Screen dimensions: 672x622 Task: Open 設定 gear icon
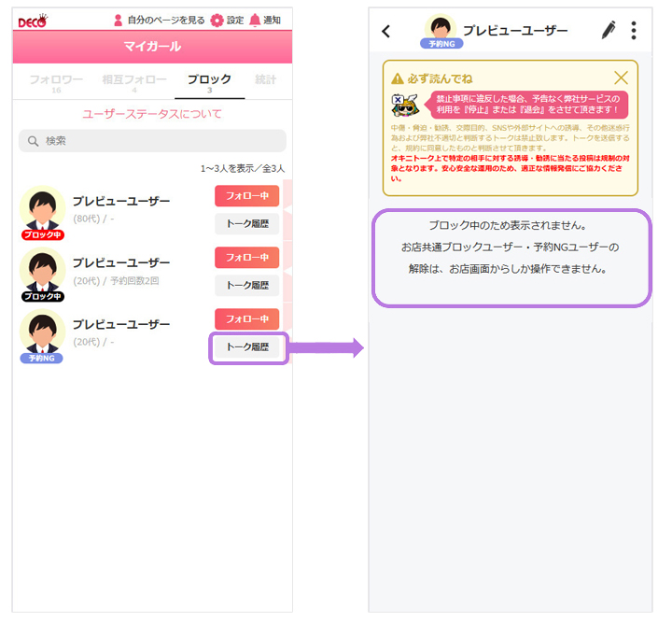(217, 20)
